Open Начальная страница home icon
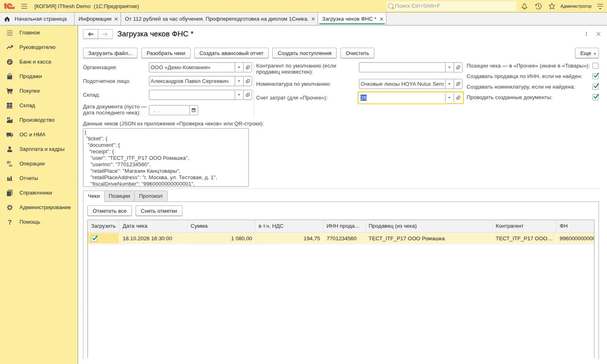 [7, 19]
